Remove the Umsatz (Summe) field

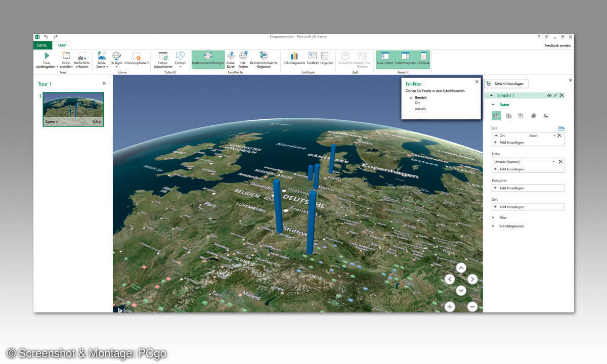tap(559, 162)
